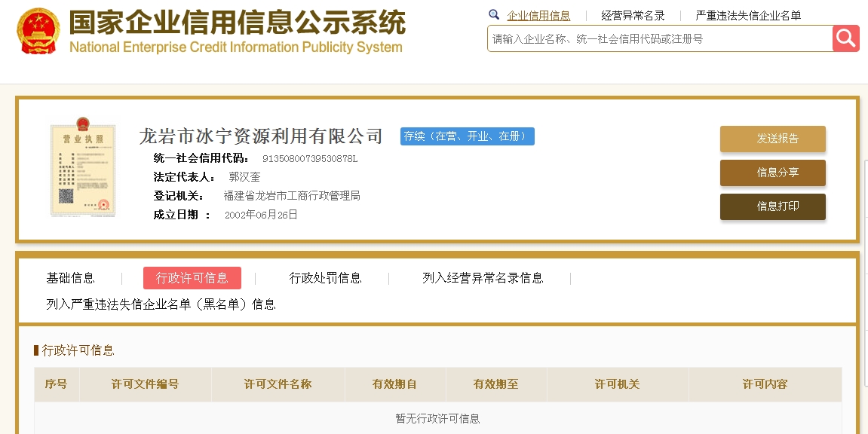Select the 严重违法失信企业名单 search category
868x434 pixels.
click(748, 16)
